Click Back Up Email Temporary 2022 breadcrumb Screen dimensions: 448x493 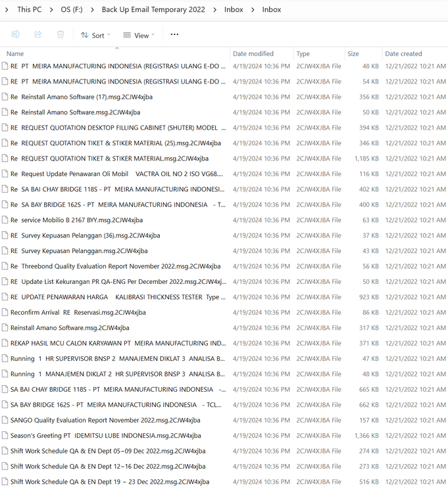pyautogui.click(x=153, y=9)
